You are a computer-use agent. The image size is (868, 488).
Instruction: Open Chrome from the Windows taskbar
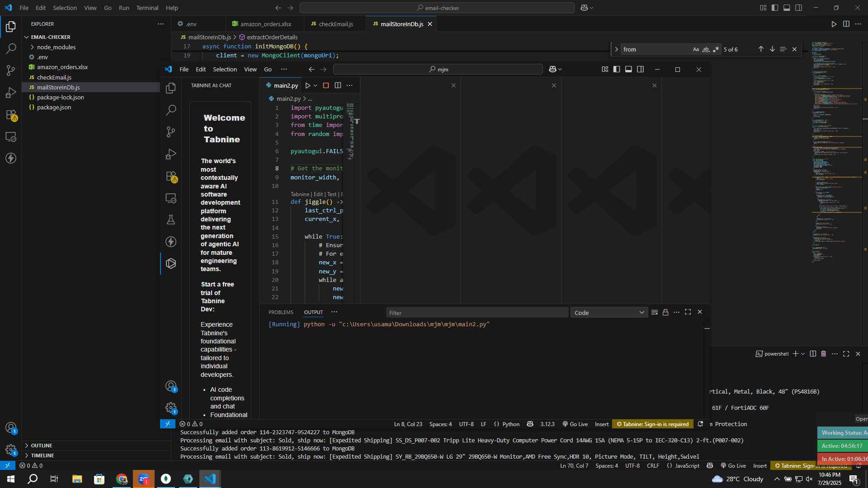click(x=122, y=479)
